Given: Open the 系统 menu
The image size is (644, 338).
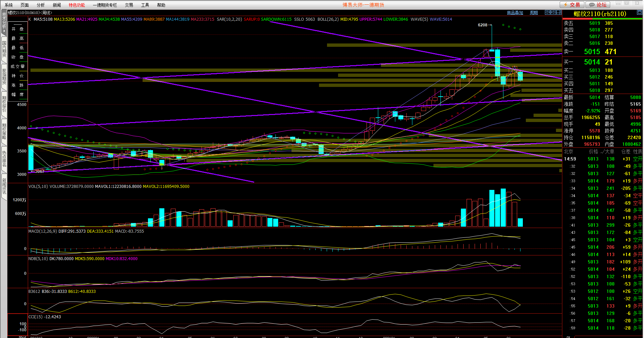Looking at the screenshot, I should tap(9, 5).
